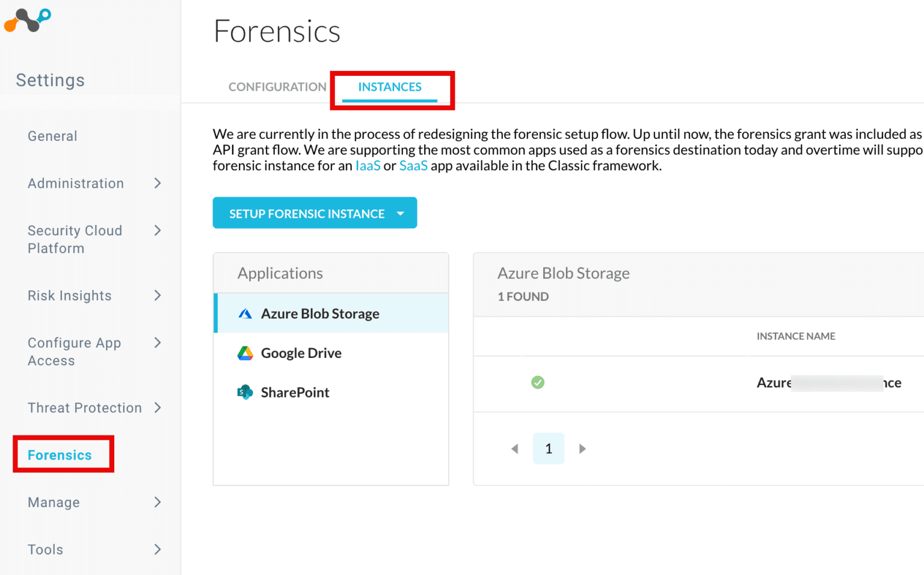This screenshot has width=924, height=575.
Task: Expand the Risk Insights section
Action: pos(158,295)
